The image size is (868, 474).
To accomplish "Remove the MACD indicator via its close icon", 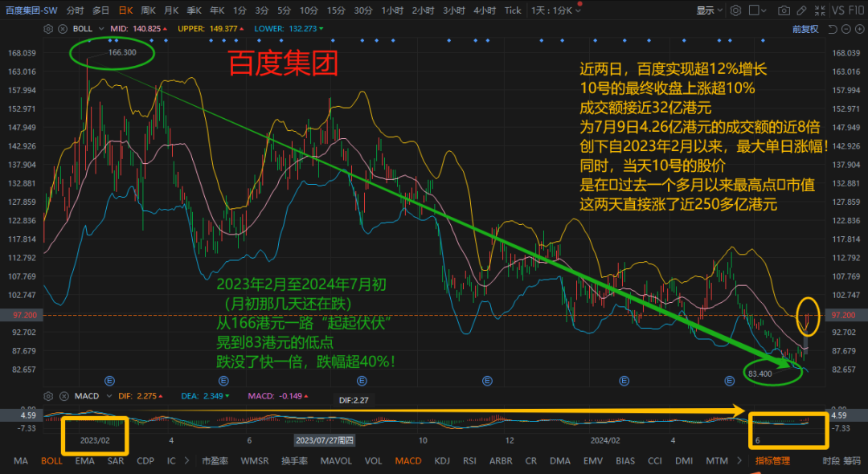I will 65,395.
